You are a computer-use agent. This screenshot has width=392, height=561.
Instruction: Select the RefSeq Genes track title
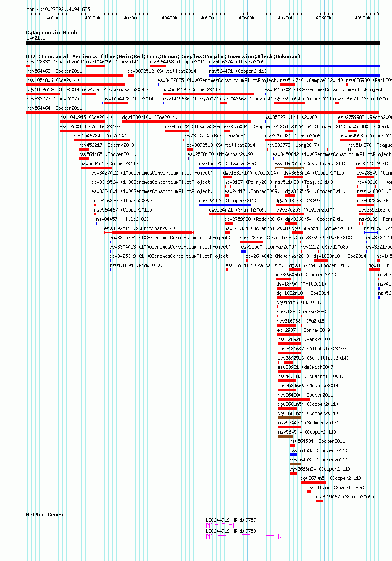[44, 515]
